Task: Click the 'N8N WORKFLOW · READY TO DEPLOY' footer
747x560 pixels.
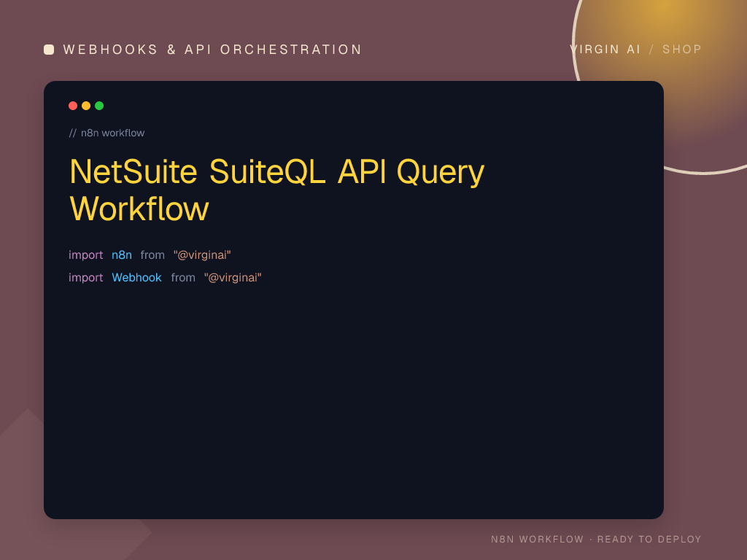Action: (596, 539)
